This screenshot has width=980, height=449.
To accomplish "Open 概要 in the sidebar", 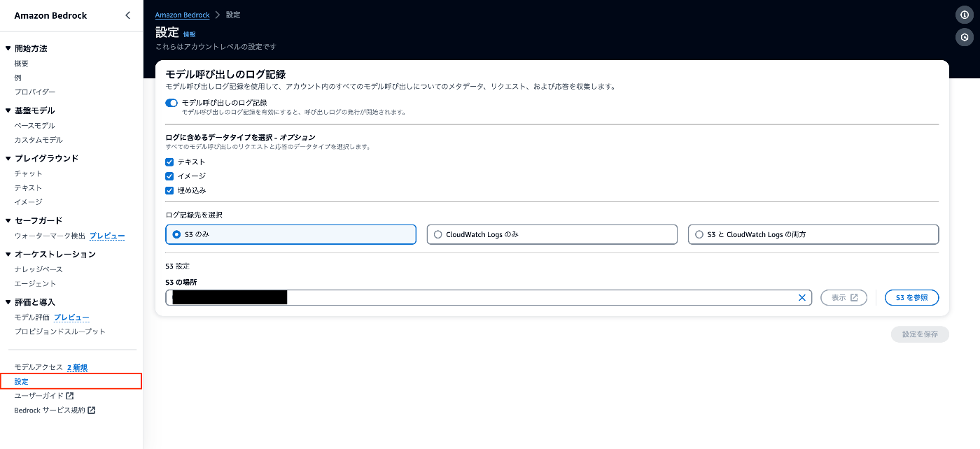I will (22, 64).
